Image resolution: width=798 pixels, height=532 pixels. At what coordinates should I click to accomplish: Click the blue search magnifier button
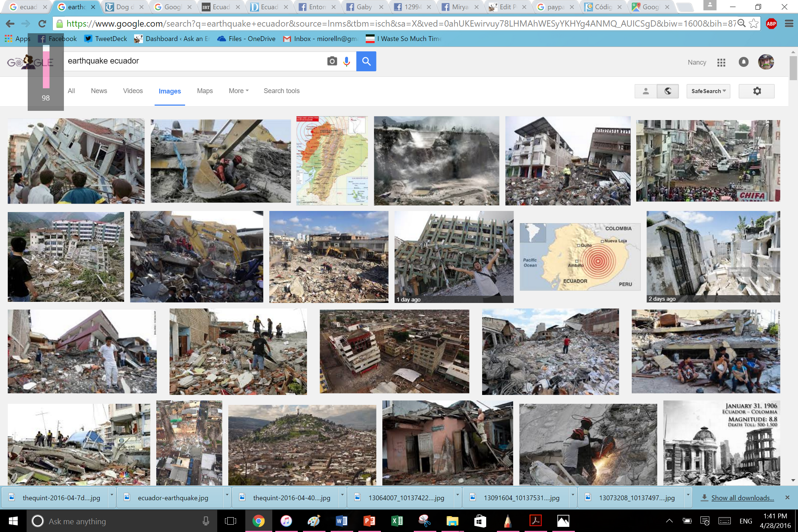pyautogui.click(x=366, y=61)
